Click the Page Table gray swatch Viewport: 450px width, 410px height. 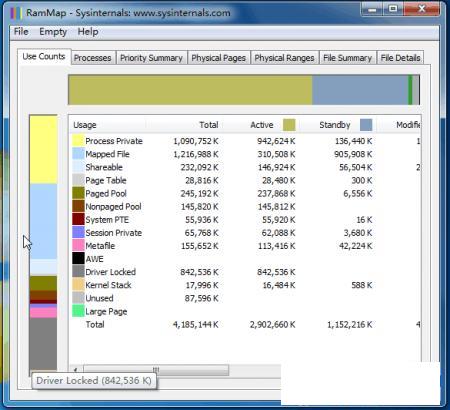click(78, 180)
